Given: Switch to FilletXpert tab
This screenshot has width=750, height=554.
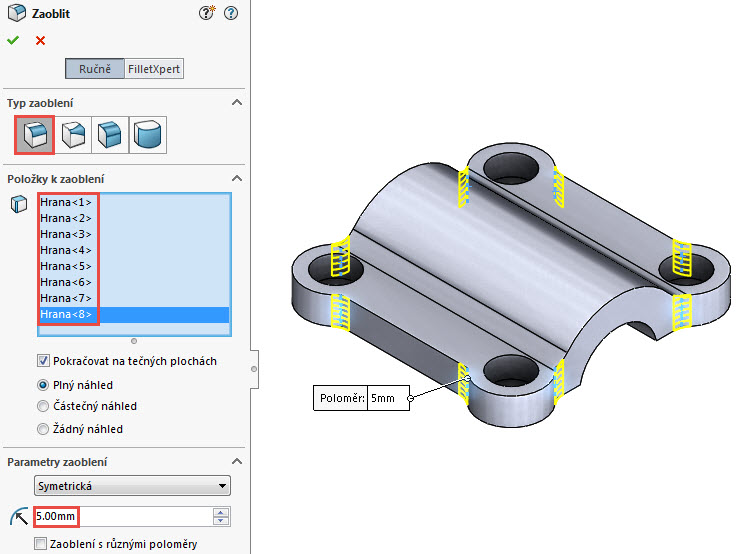Looking at the screenshot, I should [154, 69].
